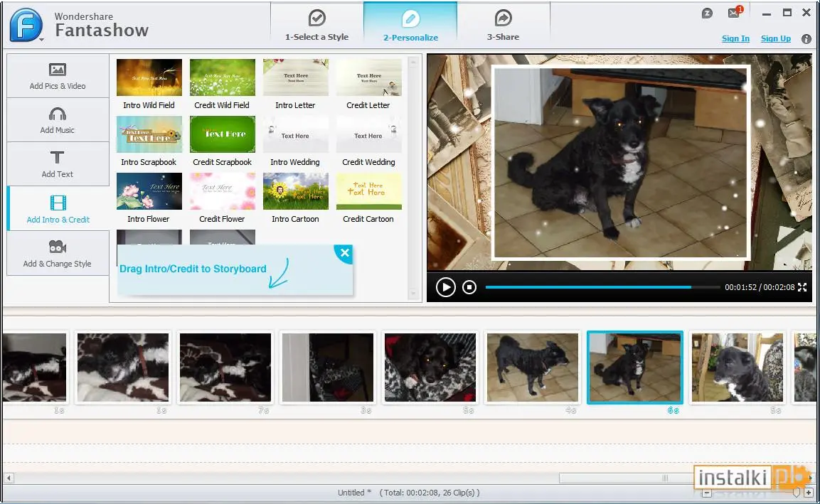Image resolution: width=820 pixels, height=504 pixels.
Task: Open the Add Music panel
Action: coord(58,120)
